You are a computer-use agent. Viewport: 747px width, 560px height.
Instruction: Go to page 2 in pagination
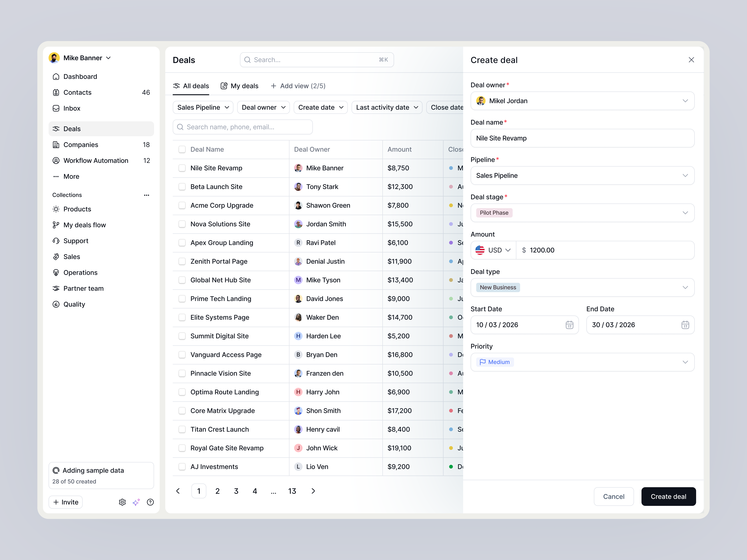(x=217, y=491)
